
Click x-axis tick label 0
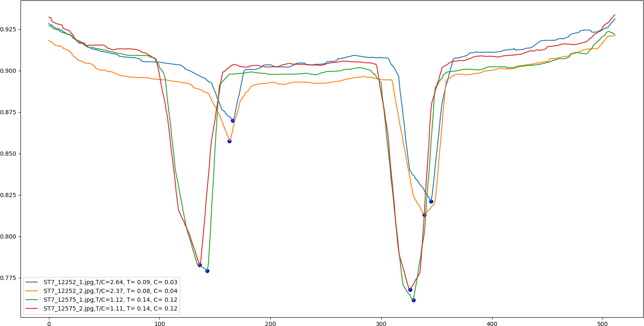[x=49, y=323]
